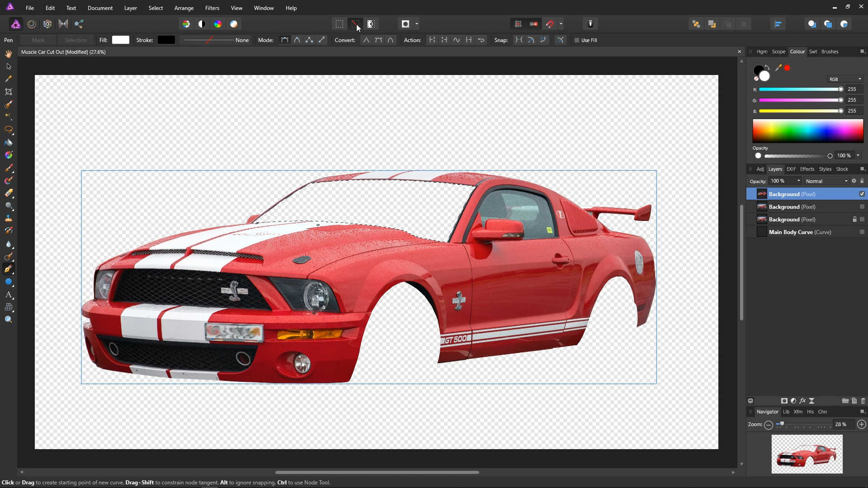Select the Text tool in left toolbar
The image size is (868, 488).
tap(9, 295)
